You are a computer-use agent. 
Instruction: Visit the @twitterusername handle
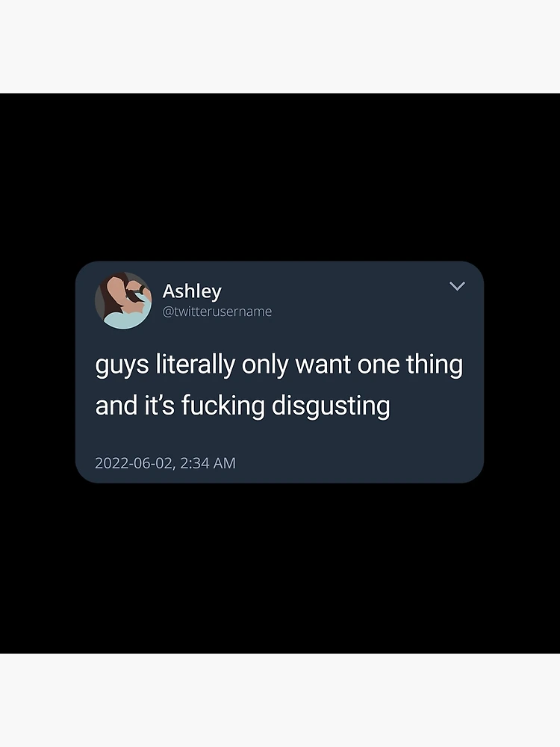click(x=217, y=311)
